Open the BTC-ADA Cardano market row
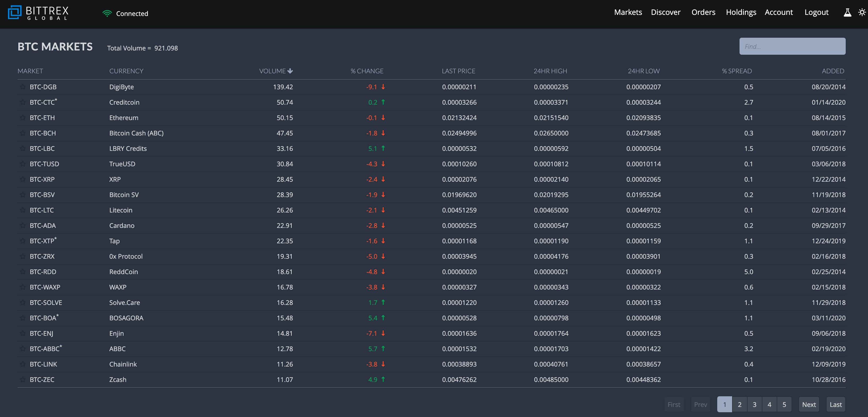 [x=43, y=225]
